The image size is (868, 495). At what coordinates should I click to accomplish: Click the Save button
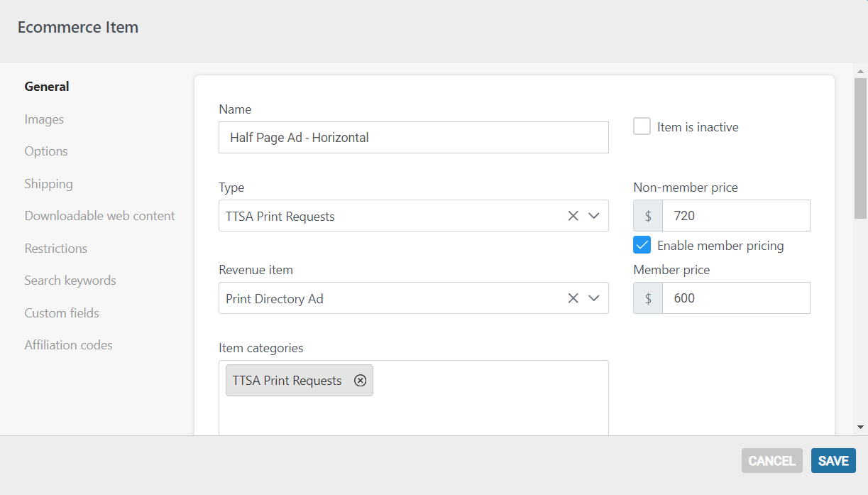(833, 461)
